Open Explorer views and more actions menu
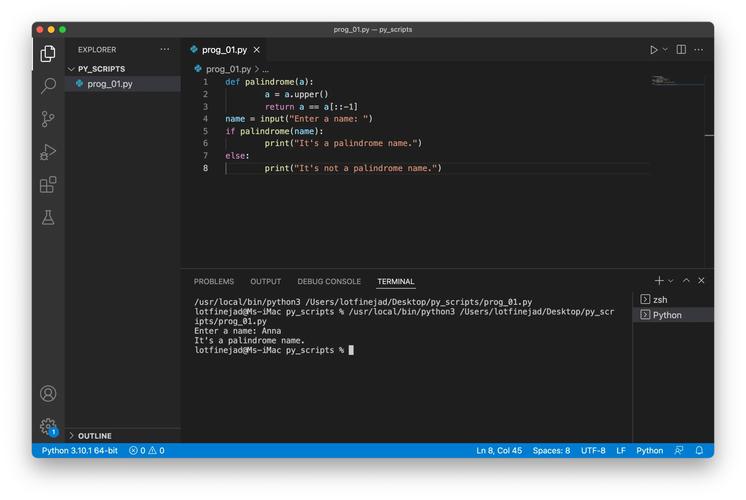 [x=165, y=49]
